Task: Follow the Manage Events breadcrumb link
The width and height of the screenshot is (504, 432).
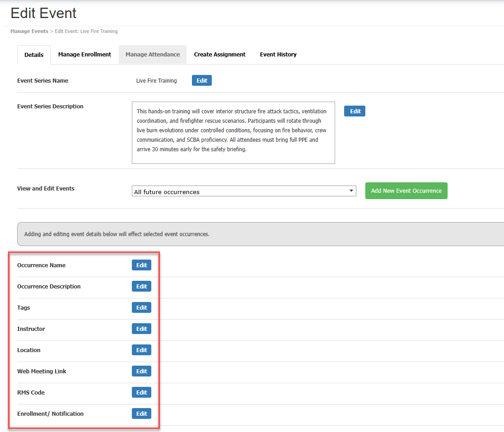Action: point(29,31)
